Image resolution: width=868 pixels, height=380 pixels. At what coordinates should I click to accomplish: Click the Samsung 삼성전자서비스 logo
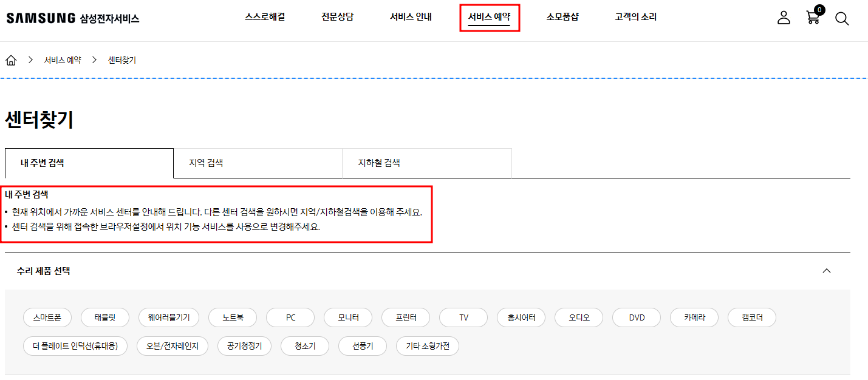[73, 18]
